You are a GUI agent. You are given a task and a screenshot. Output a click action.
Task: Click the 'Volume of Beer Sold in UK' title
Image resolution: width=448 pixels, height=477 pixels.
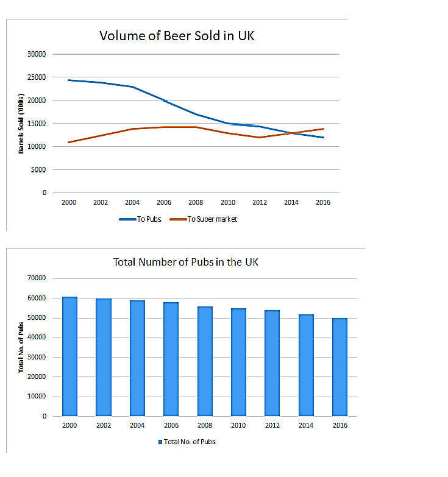pyautogui.click(x=177, y=36)
